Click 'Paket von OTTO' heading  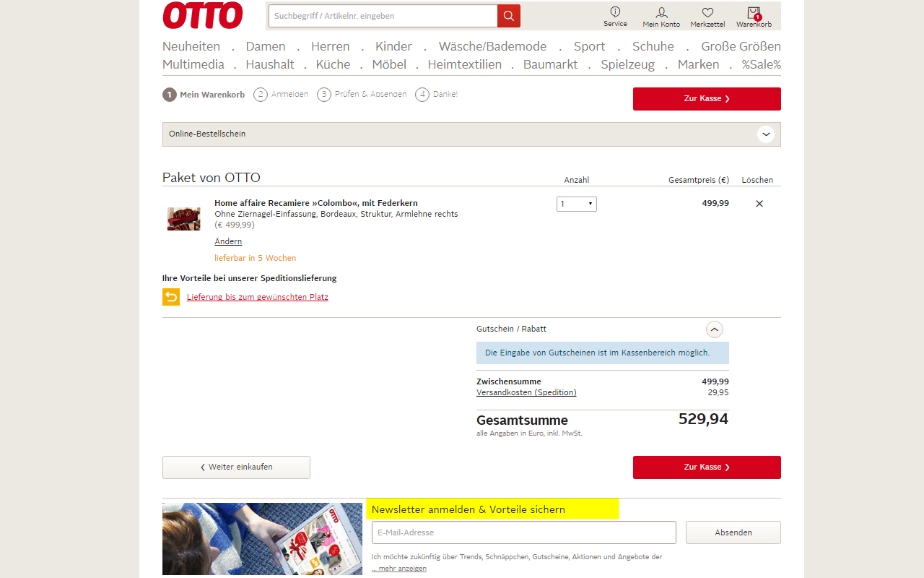tap(212, 178)
